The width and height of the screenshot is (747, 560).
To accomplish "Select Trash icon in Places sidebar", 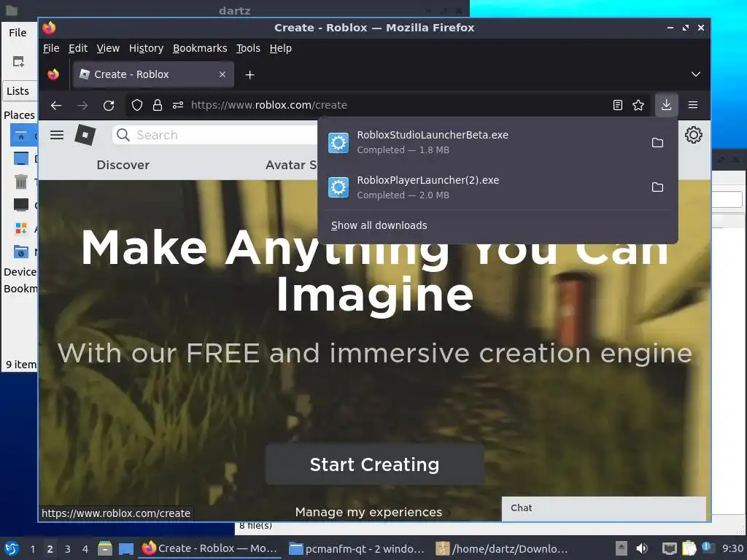I will pos(21,182).
